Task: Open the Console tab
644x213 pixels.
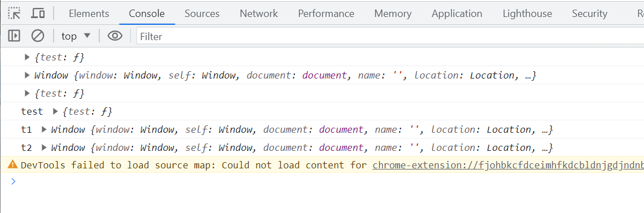Action: pyautogui.click(x=147, y=14)
